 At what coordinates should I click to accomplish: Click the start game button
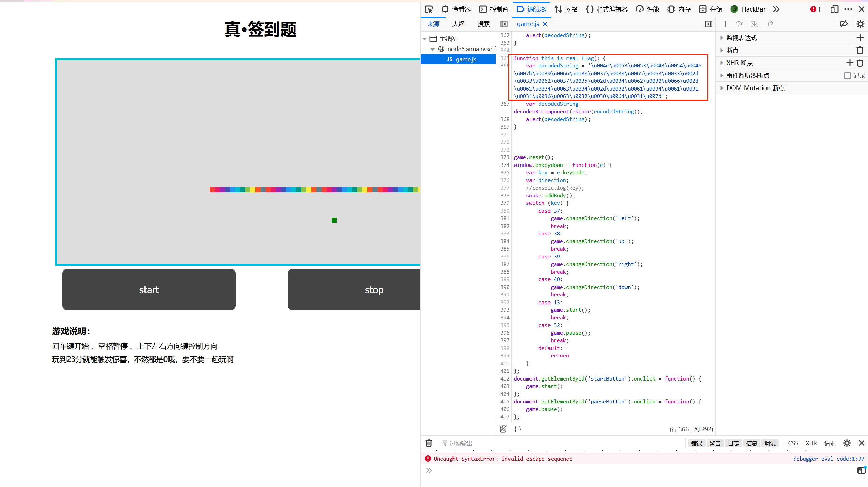click(149, 290)
